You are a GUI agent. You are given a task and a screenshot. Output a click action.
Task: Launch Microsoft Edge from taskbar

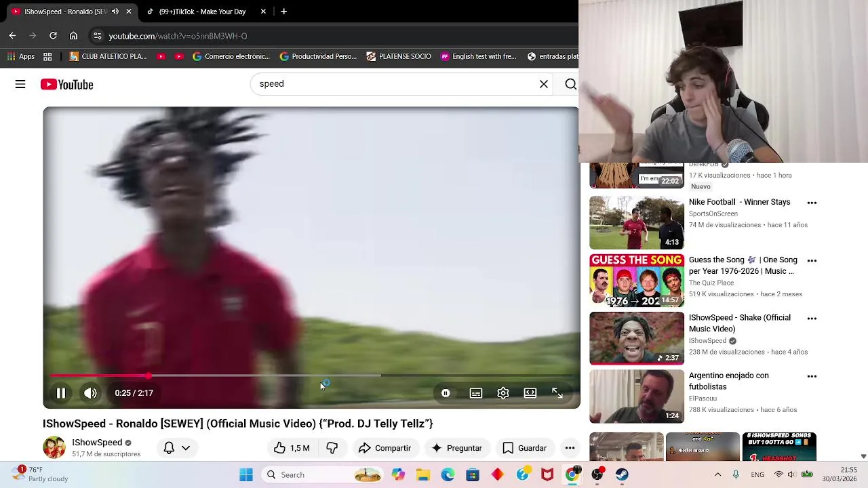[x=448, y=475]
